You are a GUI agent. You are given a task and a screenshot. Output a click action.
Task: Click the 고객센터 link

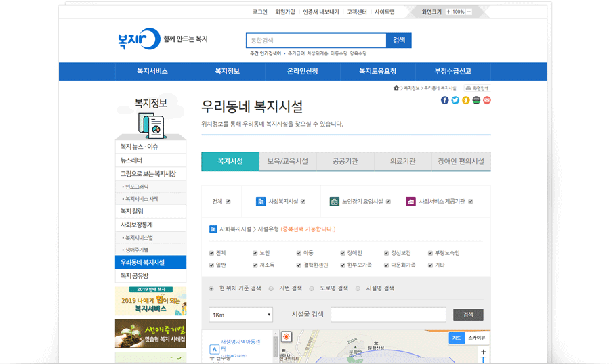(x=356, y=12)
